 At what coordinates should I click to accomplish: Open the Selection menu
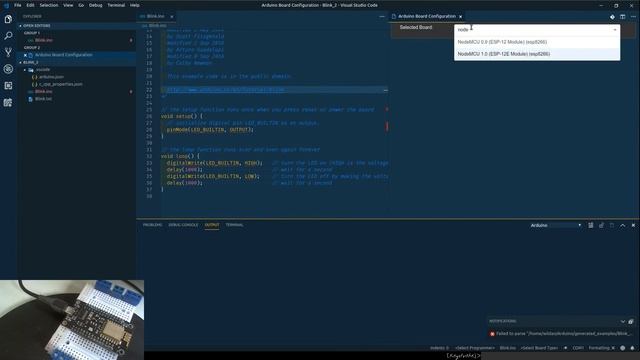(49, 5)
